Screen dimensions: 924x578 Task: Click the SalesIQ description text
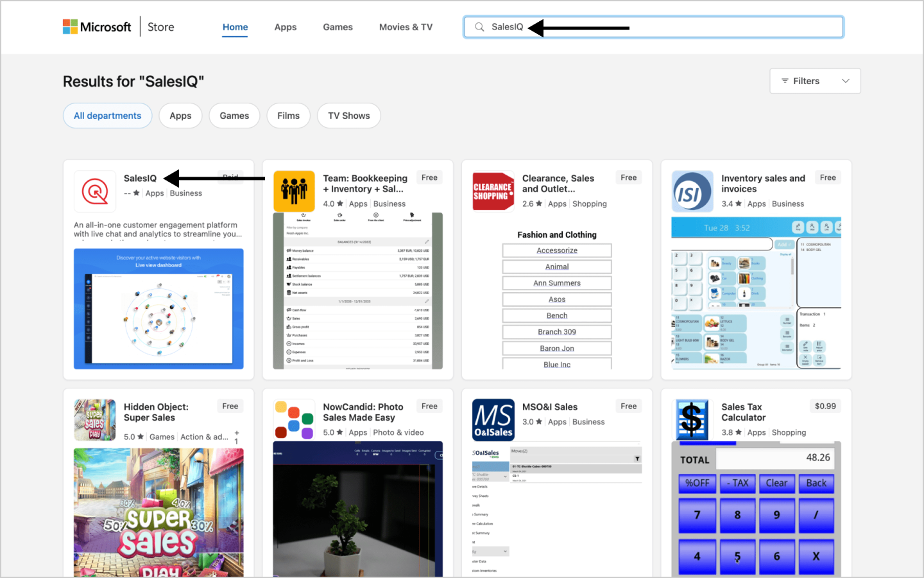pos(158,229)
